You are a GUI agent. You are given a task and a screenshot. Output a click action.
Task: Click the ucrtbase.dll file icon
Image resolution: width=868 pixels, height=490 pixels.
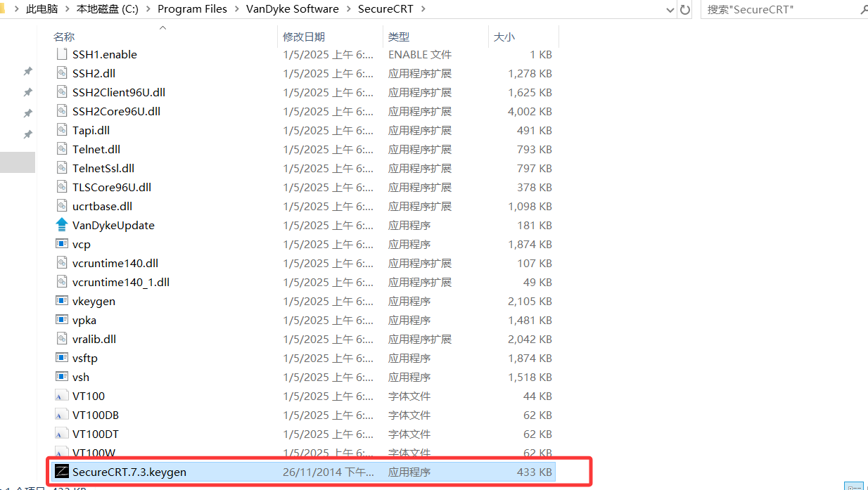pyautogui.click(x=62, y=206)
